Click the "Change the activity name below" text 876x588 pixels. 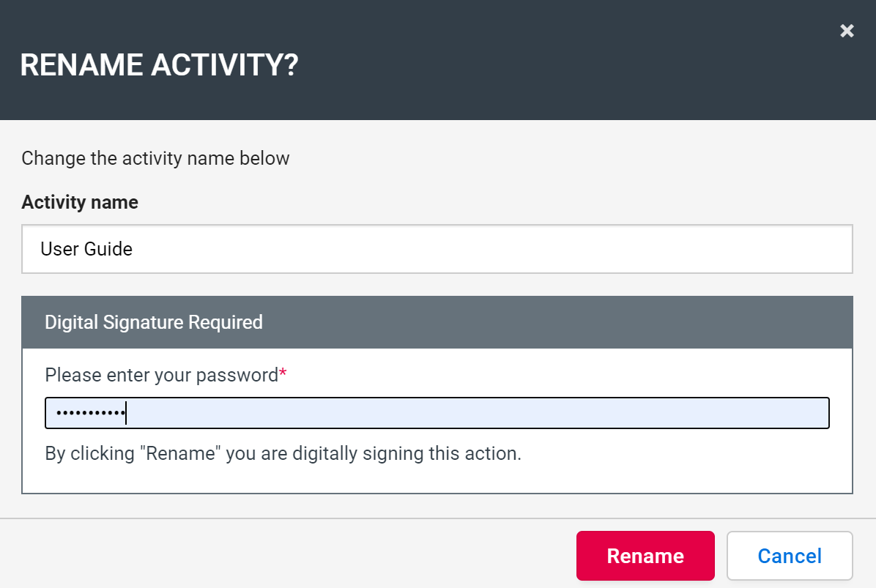coord(155,158)
